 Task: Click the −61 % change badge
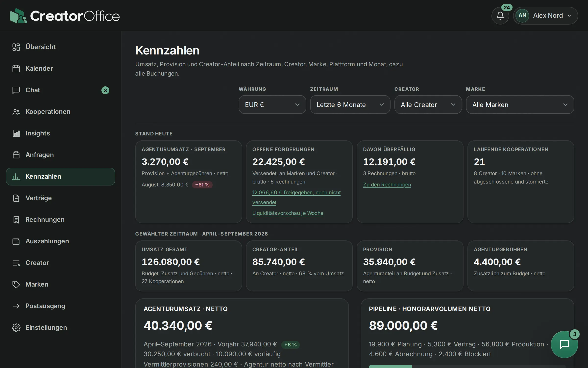coord(202,184)
